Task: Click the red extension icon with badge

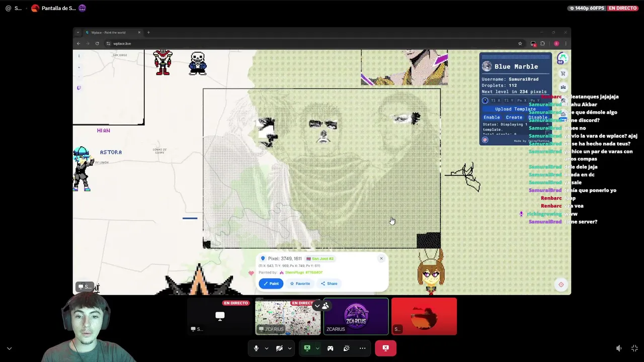Action: (533, 44)
